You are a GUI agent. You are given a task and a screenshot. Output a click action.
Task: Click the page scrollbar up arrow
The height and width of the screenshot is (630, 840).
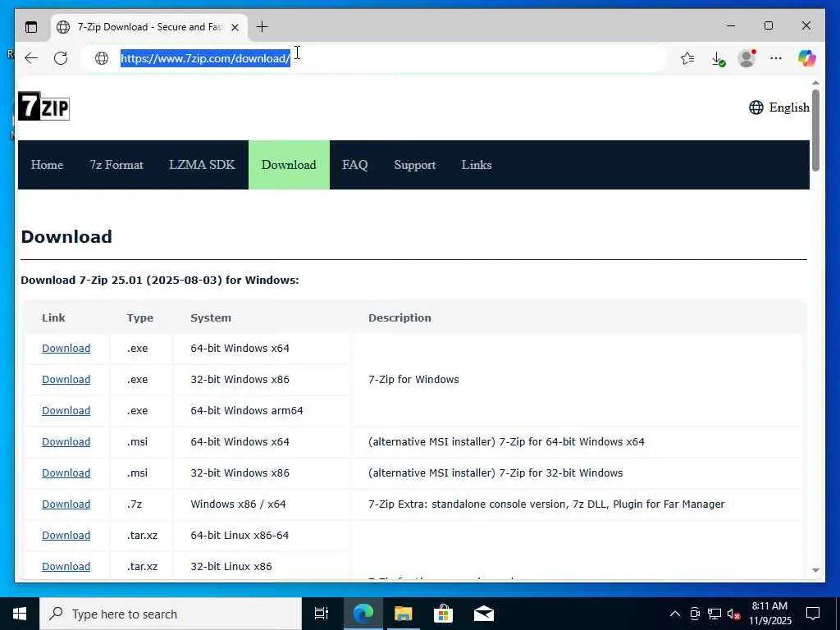click(x=815, y=83)
